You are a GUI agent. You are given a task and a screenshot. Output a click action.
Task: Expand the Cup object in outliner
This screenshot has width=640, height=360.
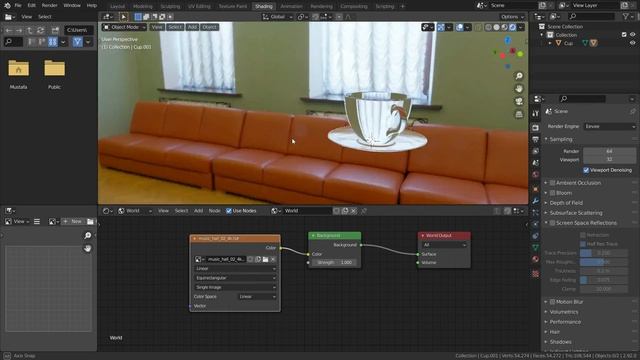tap(550, 43)
